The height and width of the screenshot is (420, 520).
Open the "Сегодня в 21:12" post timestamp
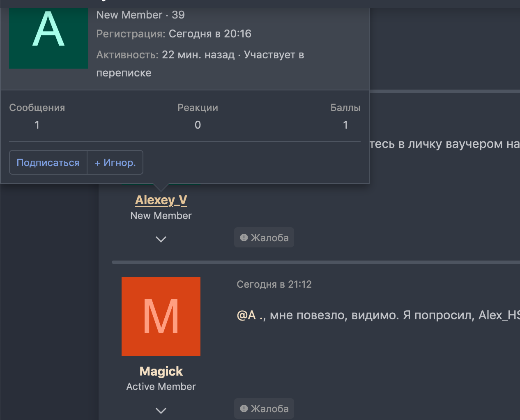[274, 284]
